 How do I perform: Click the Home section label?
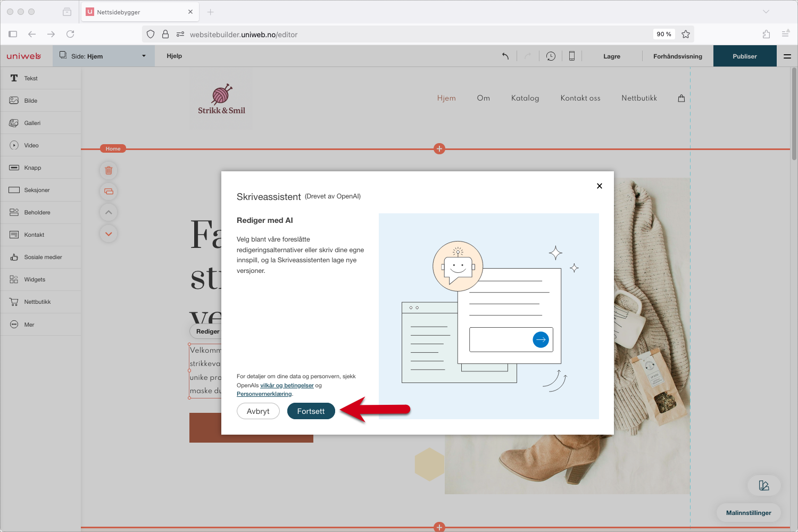click(x=113, y=149)
